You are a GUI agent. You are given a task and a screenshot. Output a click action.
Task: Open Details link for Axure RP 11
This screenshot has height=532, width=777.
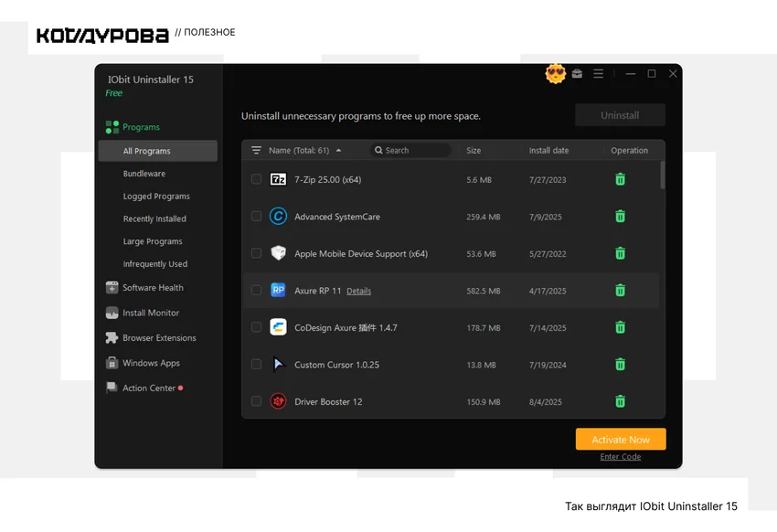click(x=358, y=291)
